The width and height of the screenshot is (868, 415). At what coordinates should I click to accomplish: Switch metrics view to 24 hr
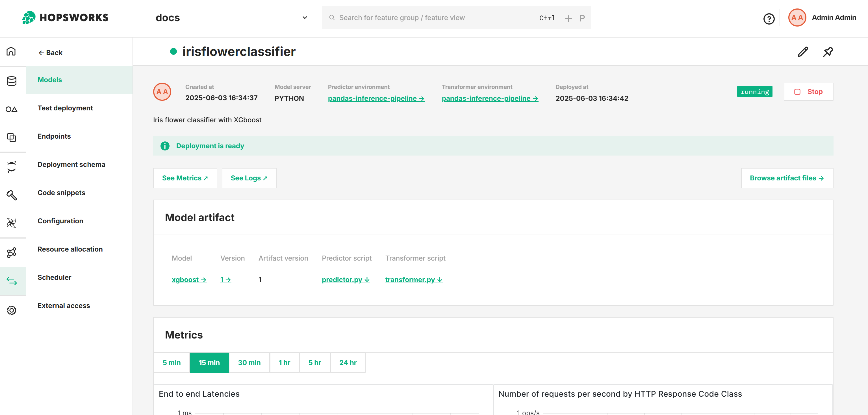coord(348,363)
